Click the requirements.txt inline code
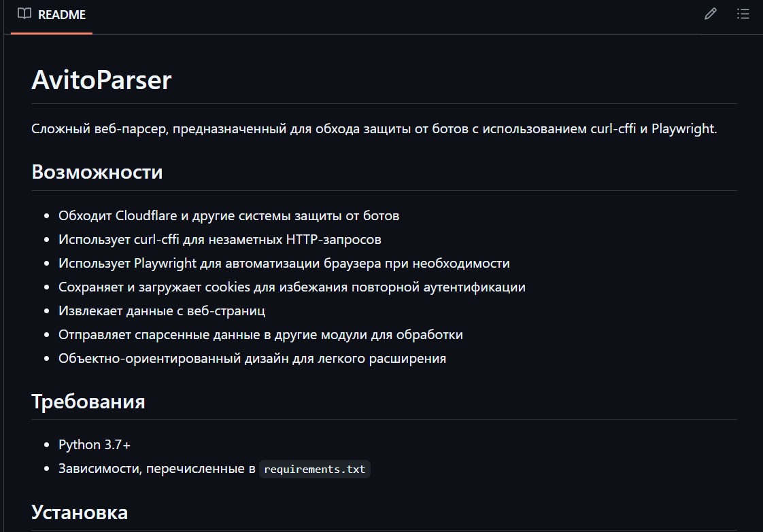 click(x=315, y=469)
